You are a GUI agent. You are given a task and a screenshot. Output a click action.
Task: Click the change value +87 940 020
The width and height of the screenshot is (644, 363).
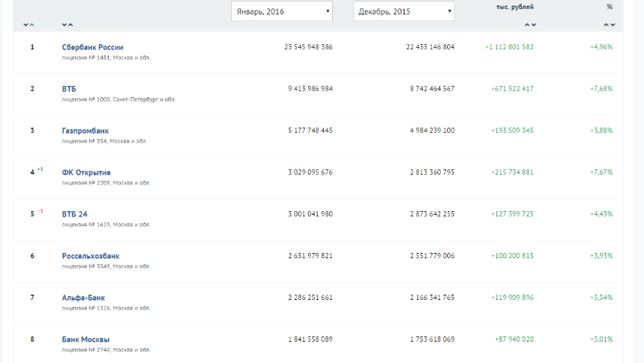click(x=514, y=339)
